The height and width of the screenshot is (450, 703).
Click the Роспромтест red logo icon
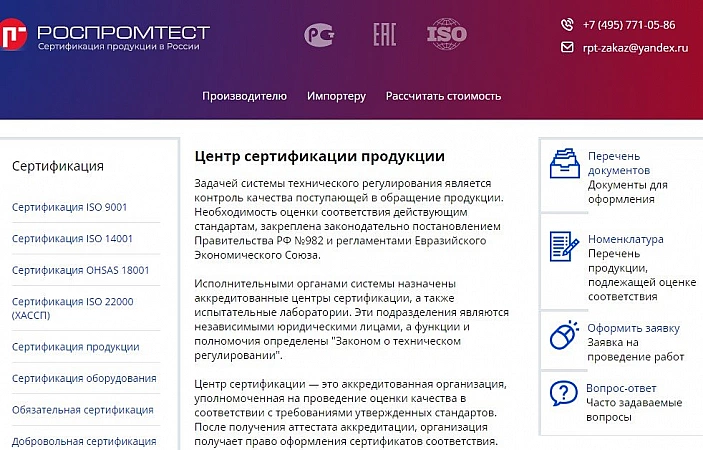(12, 36)
